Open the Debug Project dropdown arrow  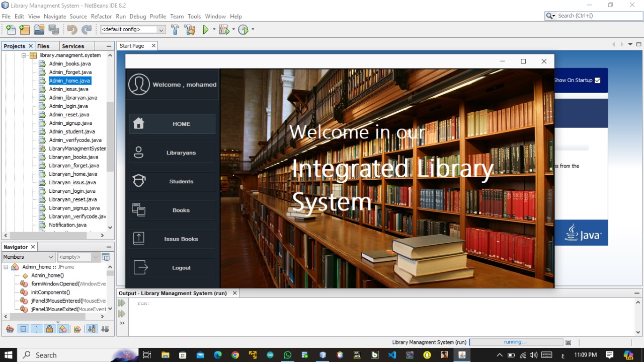click(233, 30)
